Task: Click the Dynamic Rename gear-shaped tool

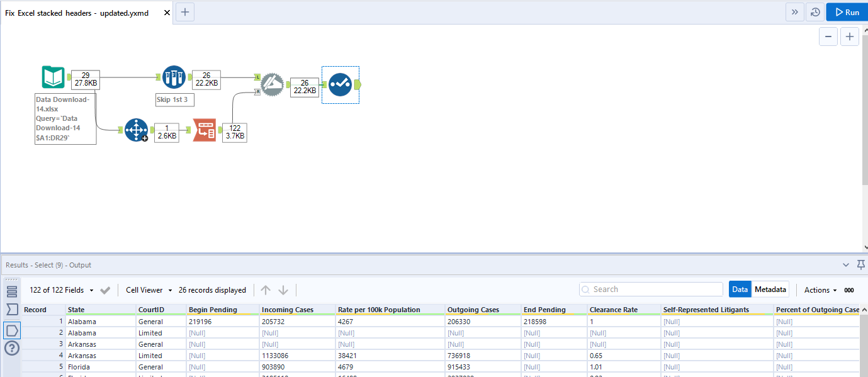Action: pyautogui.click(x=272, y=84)
